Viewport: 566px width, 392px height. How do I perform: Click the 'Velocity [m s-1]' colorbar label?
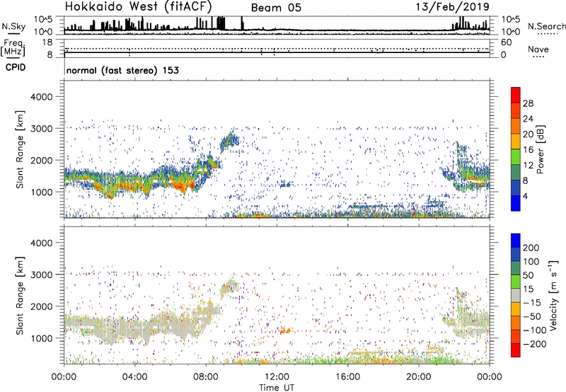553,295
